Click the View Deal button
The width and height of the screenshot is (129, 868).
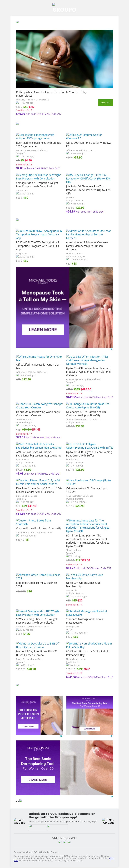coord(105,103)
